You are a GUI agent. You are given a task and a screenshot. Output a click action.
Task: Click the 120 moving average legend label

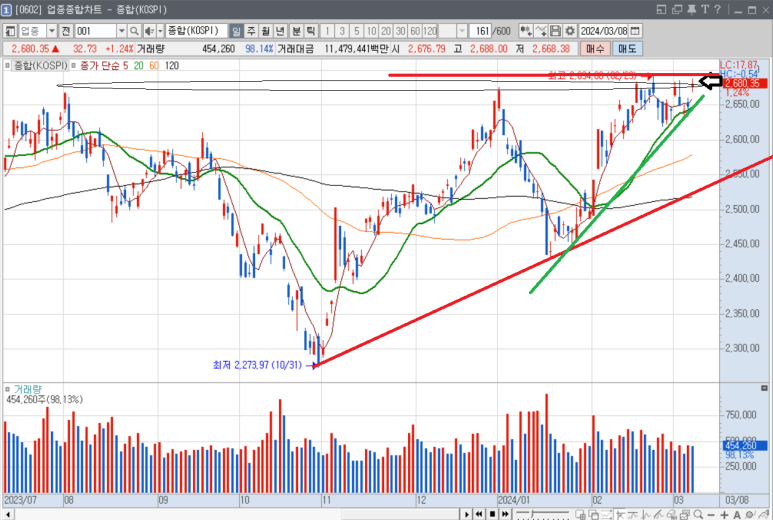172,66
